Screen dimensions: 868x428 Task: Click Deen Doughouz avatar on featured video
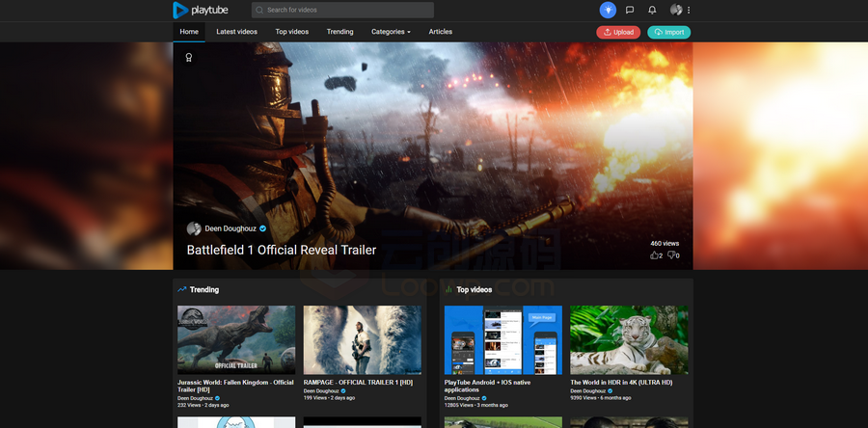[194, 228]
